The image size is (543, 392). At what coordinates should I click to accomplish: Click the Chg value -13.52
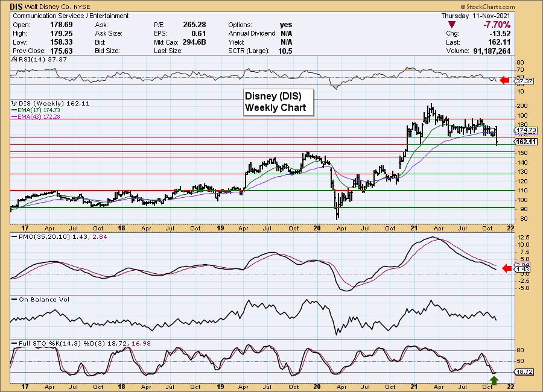pyautogui.click(x=500, y=33)
